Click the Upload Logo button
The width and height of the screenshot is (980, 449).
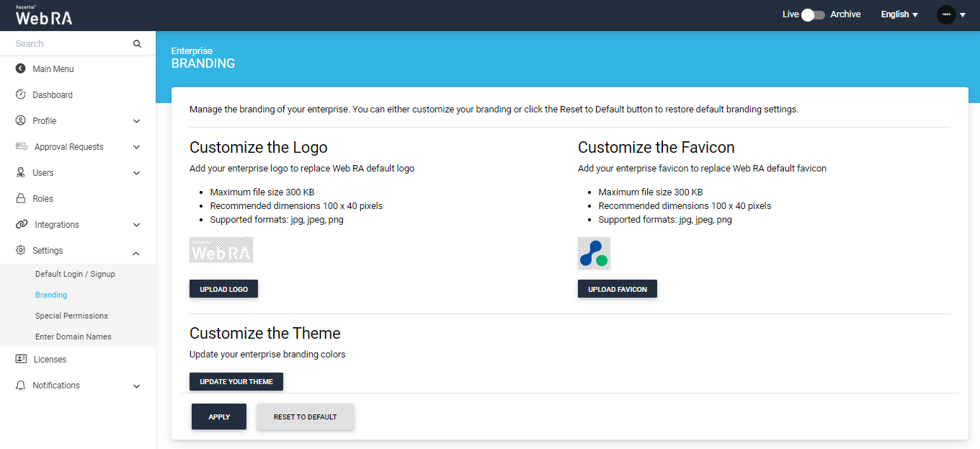tap(223, 289)
